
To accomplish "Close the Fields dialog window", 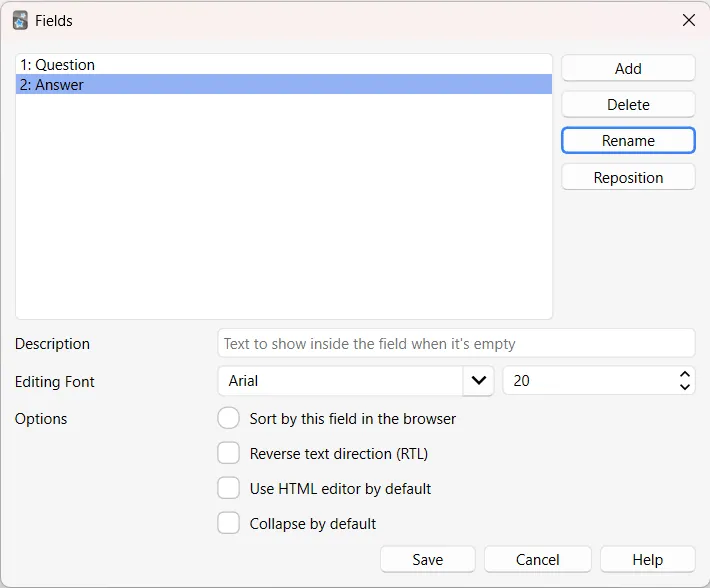I will tap(689, 20).
